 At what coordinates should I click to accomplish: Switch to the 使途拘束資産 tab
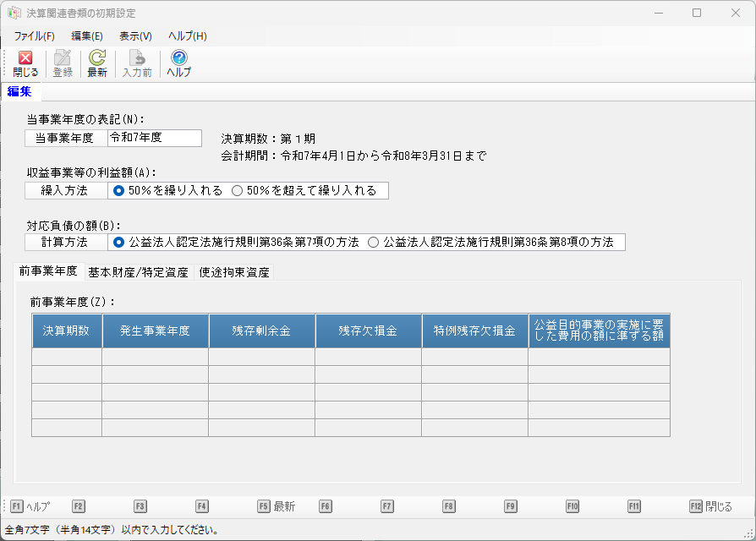pyautogui.click(x=234, y=272)
